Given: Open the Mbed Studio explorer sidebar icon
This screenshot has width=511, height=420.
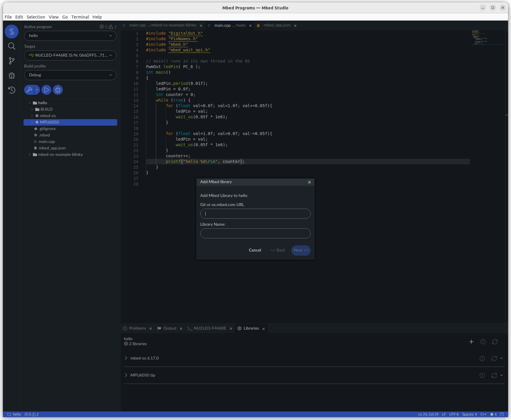Looking at the screenshot, I should [12, 31].
